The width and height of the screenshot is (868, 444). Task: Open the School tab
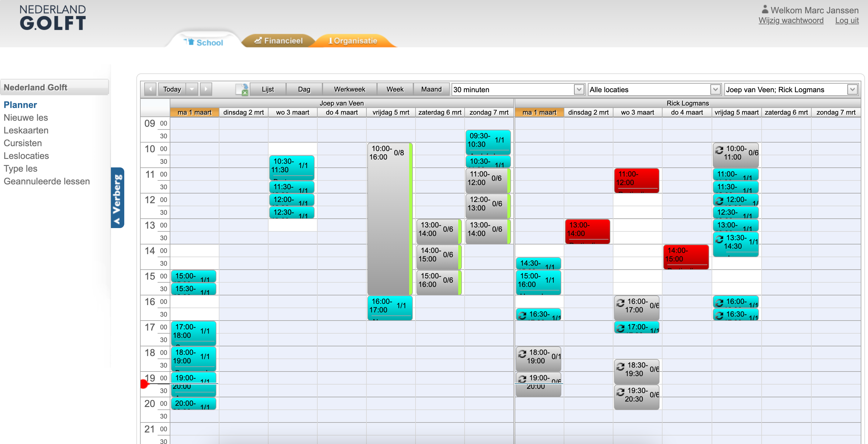coord(204,42)
